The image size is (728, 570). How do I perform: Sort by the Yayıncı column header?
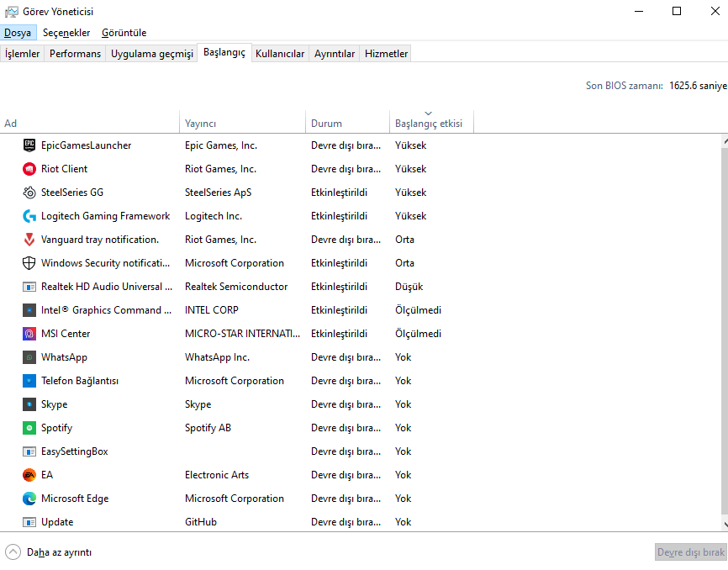(x=242, y=122)
